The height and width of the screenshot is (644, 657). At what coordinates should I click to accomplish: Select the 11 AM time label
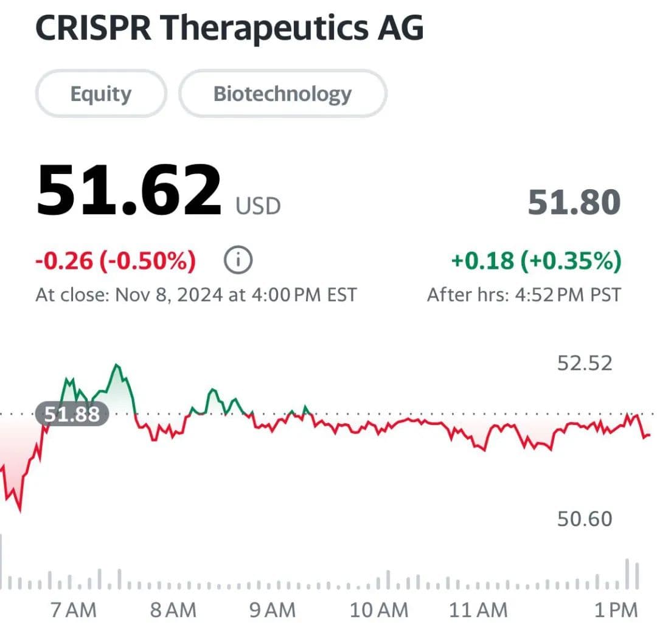pyautogui.click(x=478, y=610)
